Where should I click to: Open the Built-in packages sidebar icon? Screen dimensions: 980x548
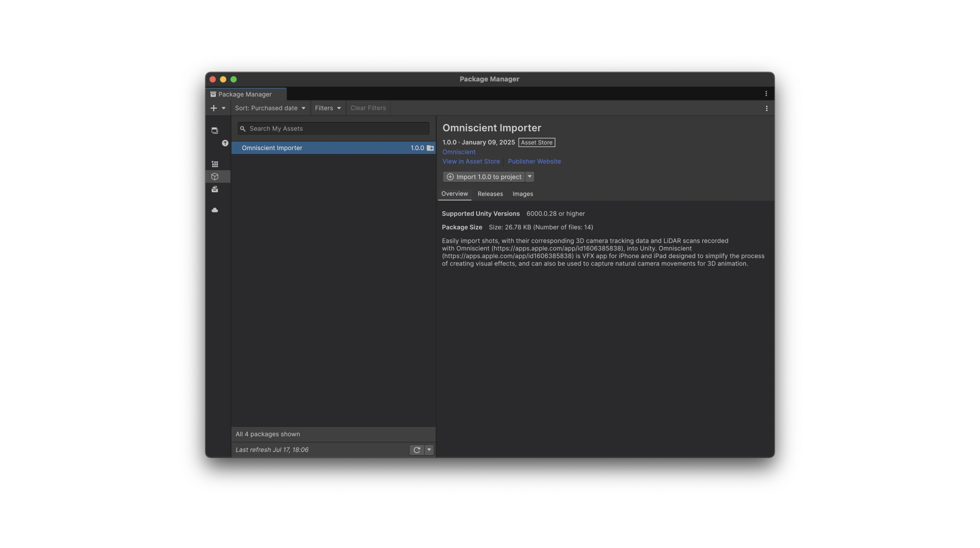point(214,190)
